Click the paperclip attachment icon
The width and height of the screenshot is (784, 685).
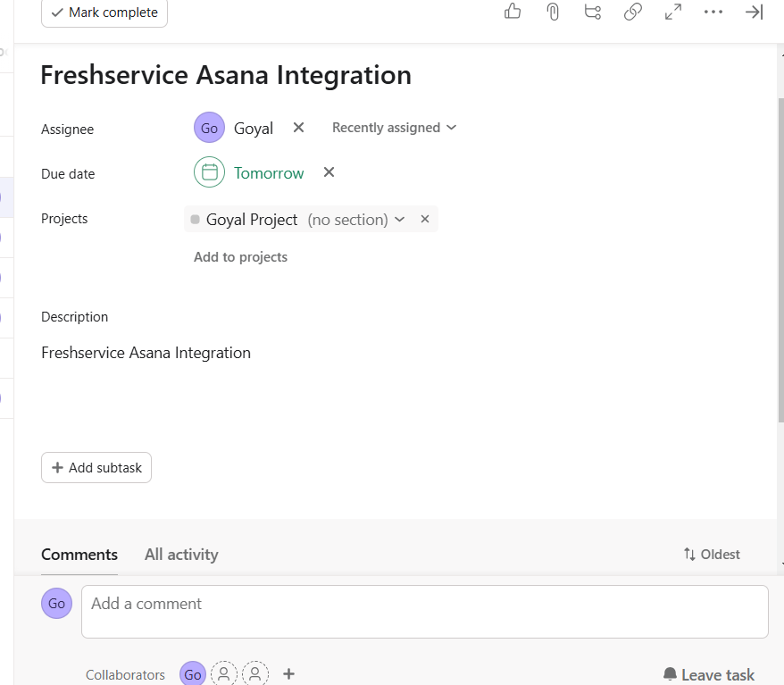click(x=553, y=12)
